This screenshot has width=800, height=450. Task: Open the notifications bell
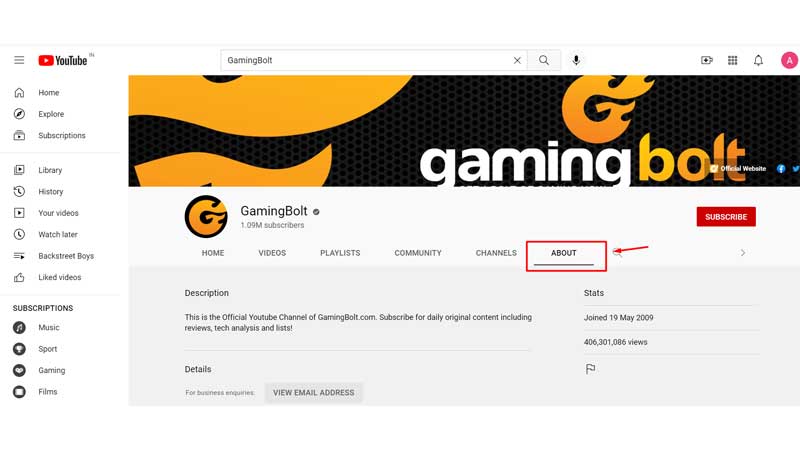click(759, 60)
